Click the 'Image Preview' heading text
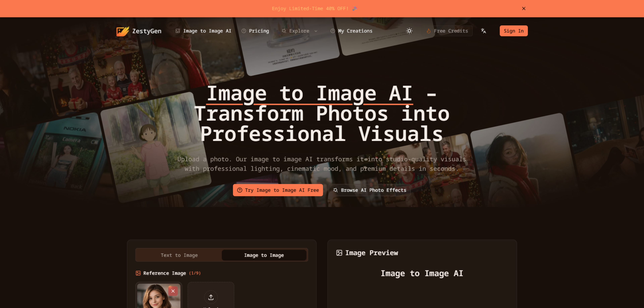The width and height of the screenshot is (644, 308). pos(371,253)
